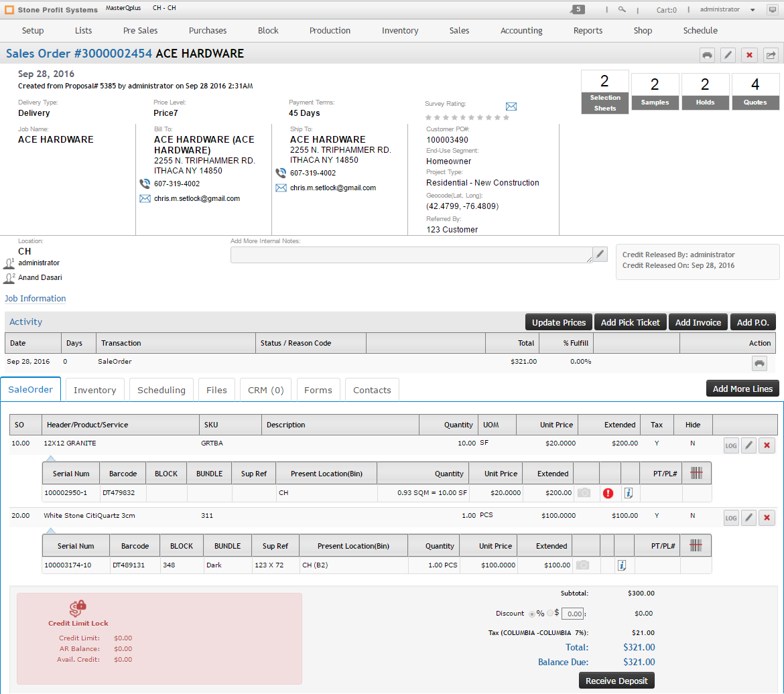Open the 4 Quotes tile
This screenshot has height=694, width=784.
(x=755, y=92)
